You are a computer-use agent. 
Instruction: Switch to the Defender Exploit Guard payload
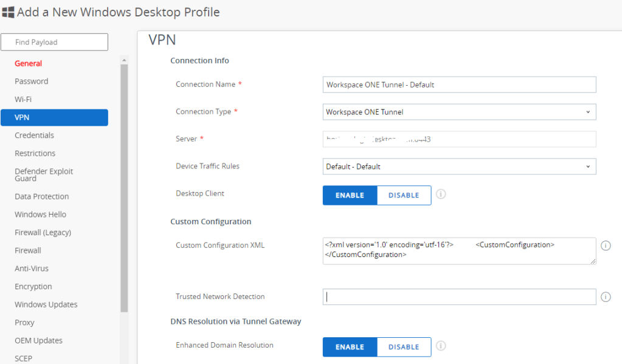point(44,174)
